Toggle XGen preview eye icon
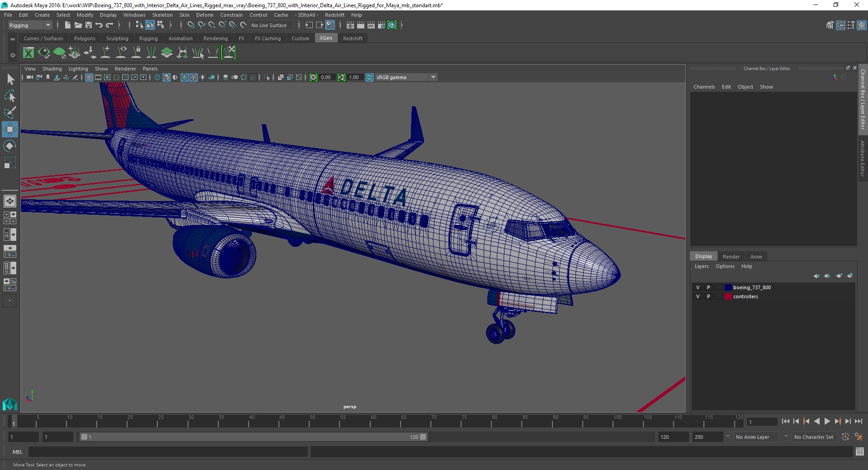 pos(44,53)
